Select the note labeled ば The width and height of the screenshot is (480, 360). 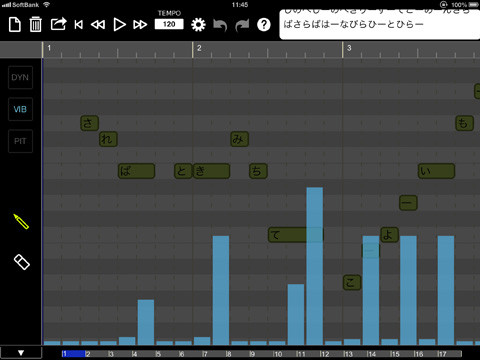[136, 171]
